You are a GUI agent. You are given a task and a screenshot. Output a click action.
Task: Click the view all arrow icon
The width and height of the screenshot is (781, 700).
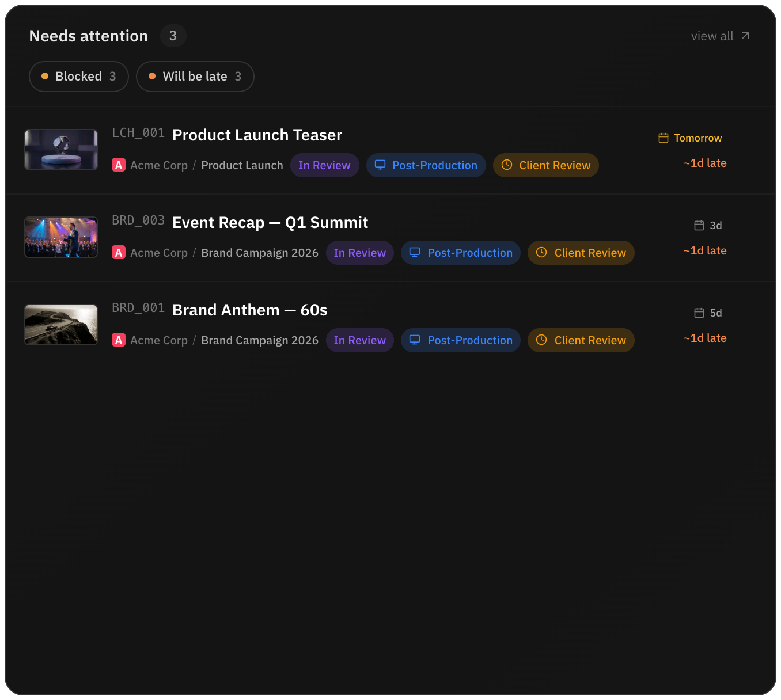[745, 36]
